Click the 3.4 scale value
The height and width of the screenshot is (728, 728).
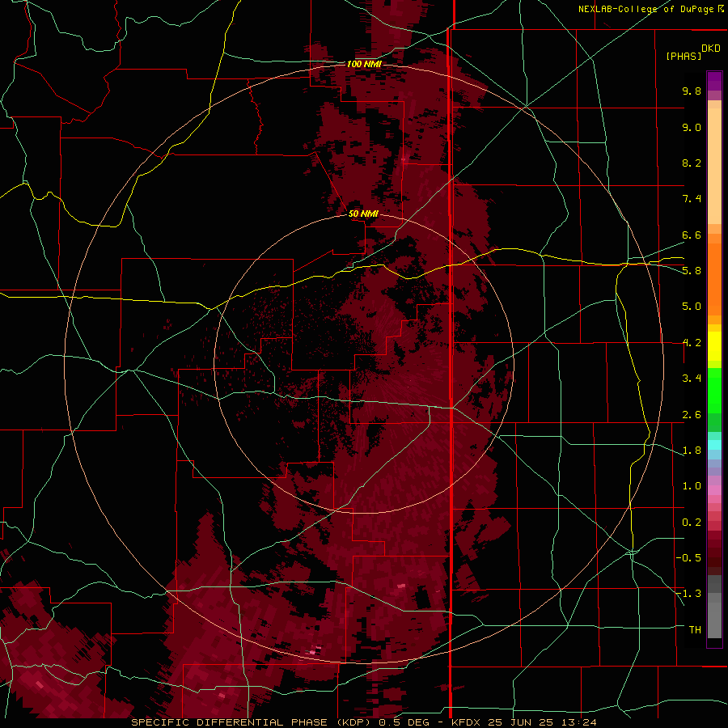pos(692,379)
